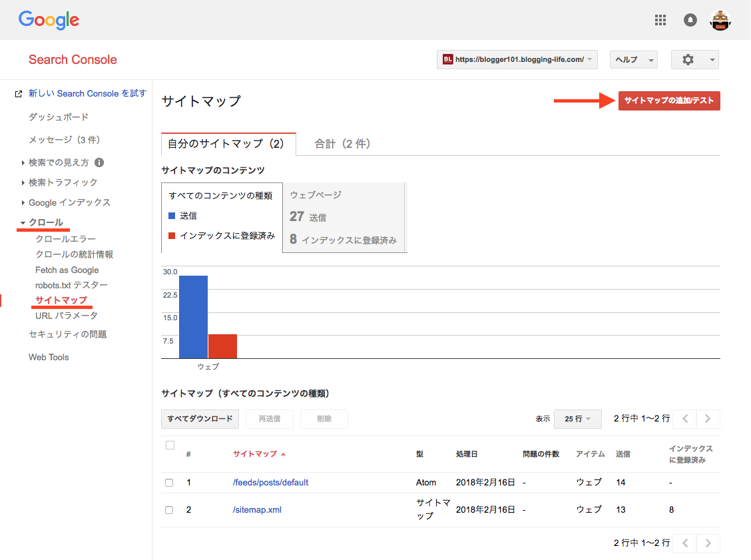Check the box for /sitemap.xml row
The height and width of the screenshot is (560, 751).
[169, 509]
